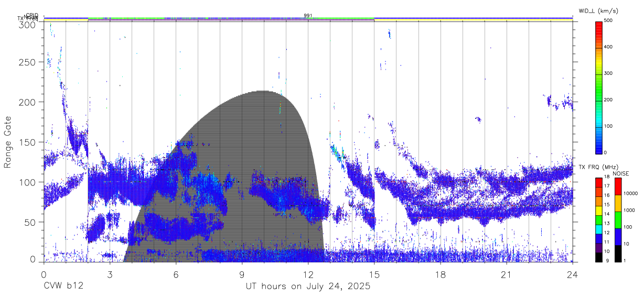
Task: Click the x-axis tick label '6'
Action: (176, 274)
